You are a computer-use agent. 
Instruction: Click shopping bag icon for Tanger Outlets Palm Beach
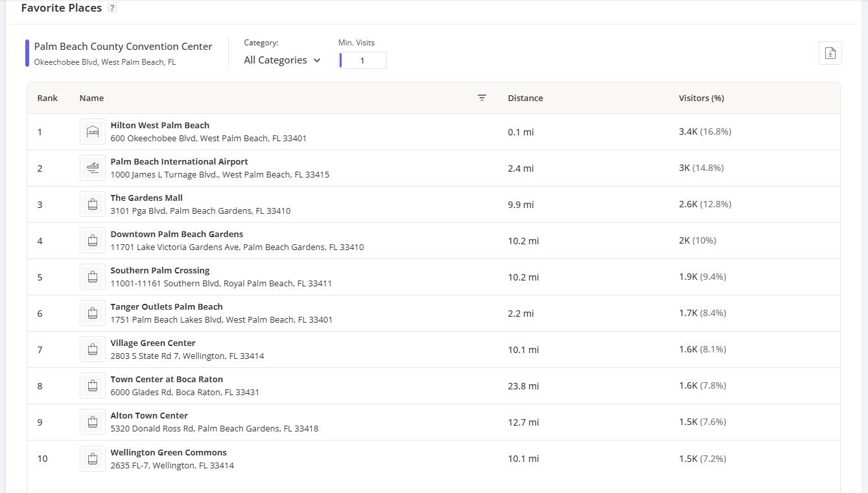click(x=93, y=313)
